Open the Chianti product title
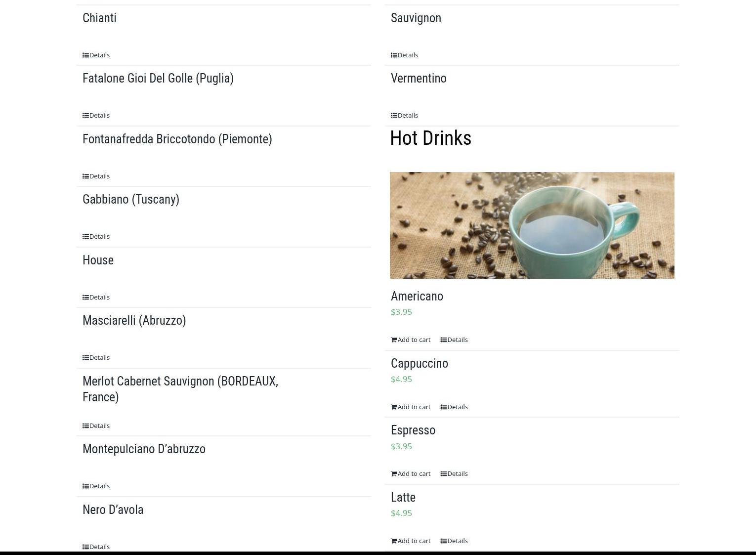 (x=99, y=18)
